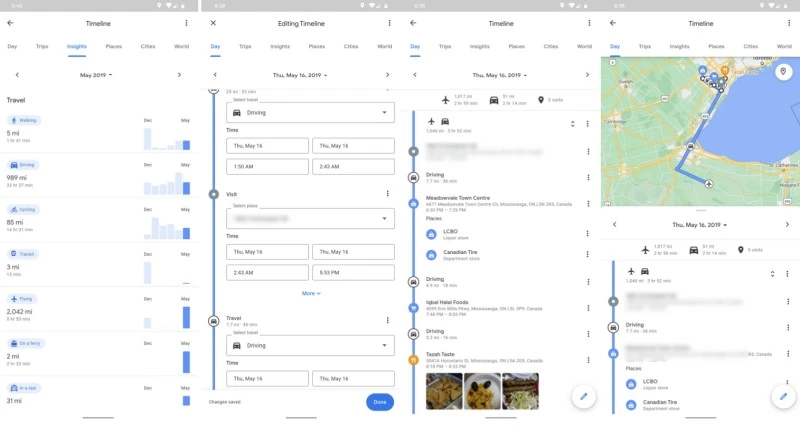
Task: Tap the car marker beside Travel 7.7 mi
Action: tap(214, 321)
